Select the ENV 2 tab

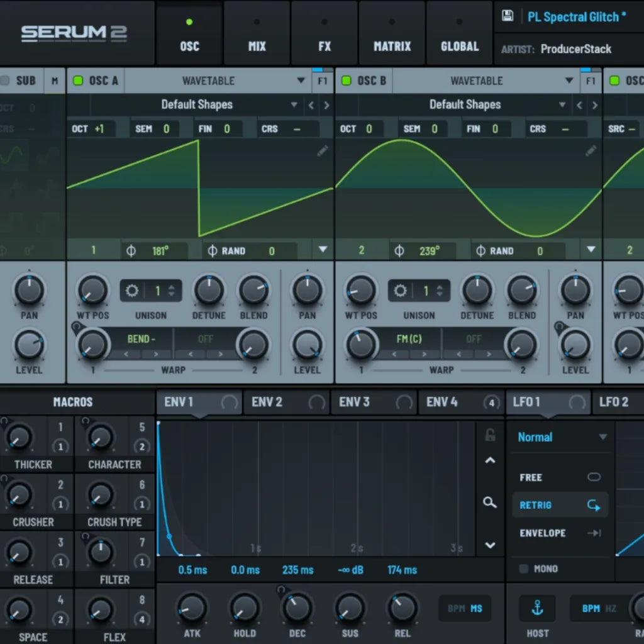pos(286,402)
